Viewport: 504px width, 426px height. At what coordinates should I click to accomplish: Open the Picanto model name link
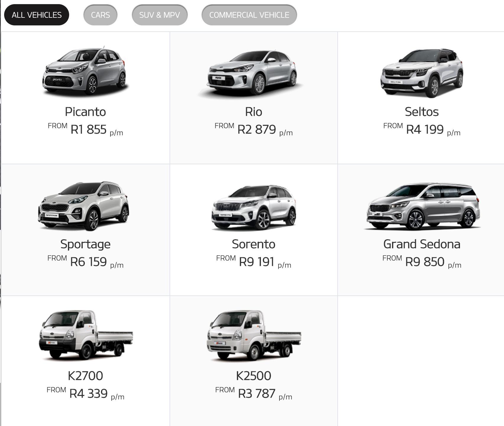85,112
